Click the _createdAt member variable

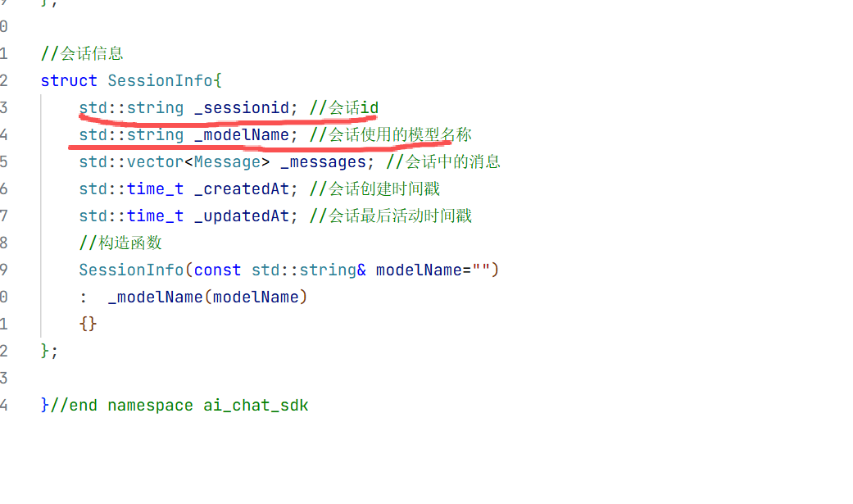click(242, 188)
